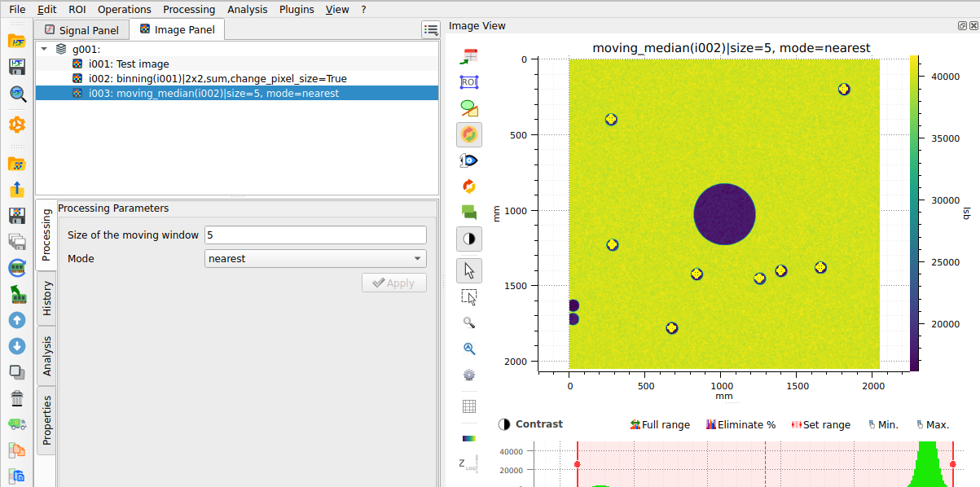Duplicate the selected object icon

(17, 372)
